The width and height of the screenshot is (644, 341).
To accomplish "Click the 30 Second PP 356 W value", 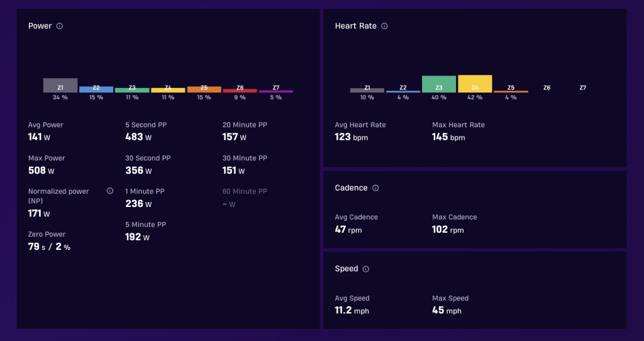I will tap(138, 170).
